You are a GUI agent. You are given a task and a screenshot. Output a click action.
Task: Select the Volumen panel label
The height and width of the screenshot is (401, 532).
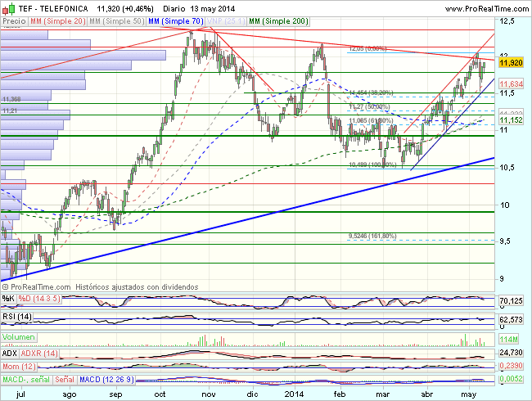(19, 337)
